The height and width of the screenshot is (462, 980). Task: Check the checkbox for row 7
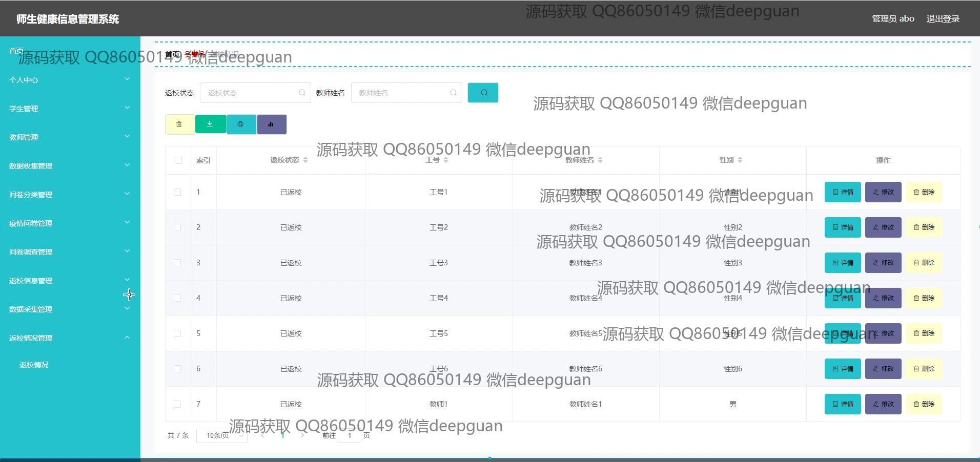[x=177, y=404]
